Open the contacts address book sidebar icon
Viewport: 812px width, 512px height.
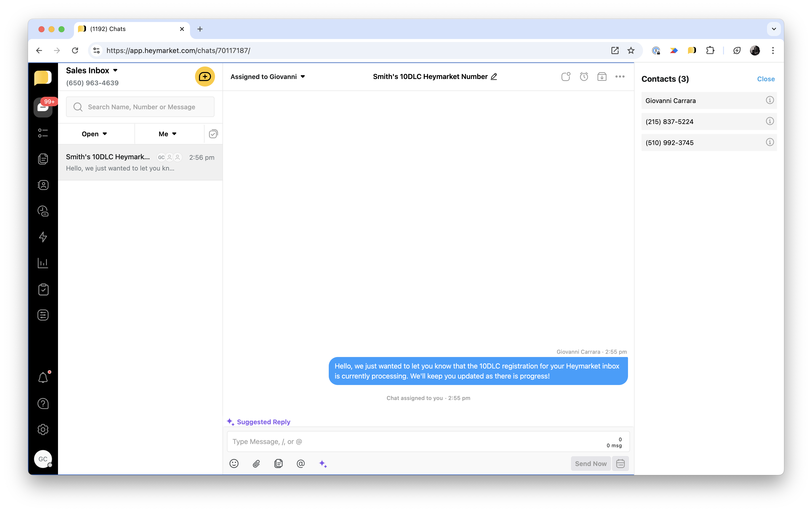click(x=43, y=185)
